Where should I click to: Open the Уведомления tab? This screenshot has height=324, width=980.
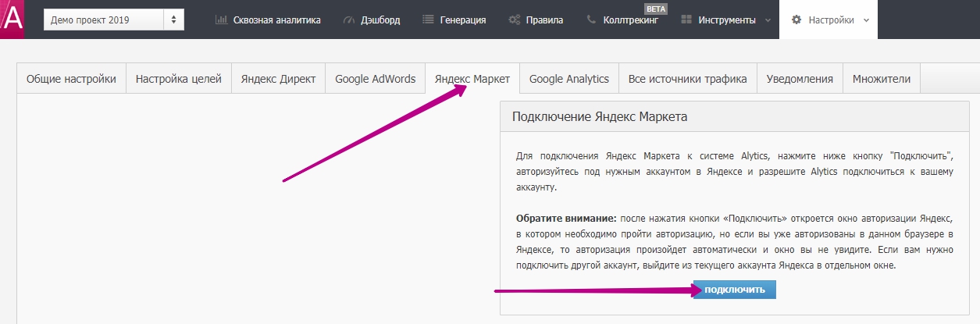pos(800,79)
